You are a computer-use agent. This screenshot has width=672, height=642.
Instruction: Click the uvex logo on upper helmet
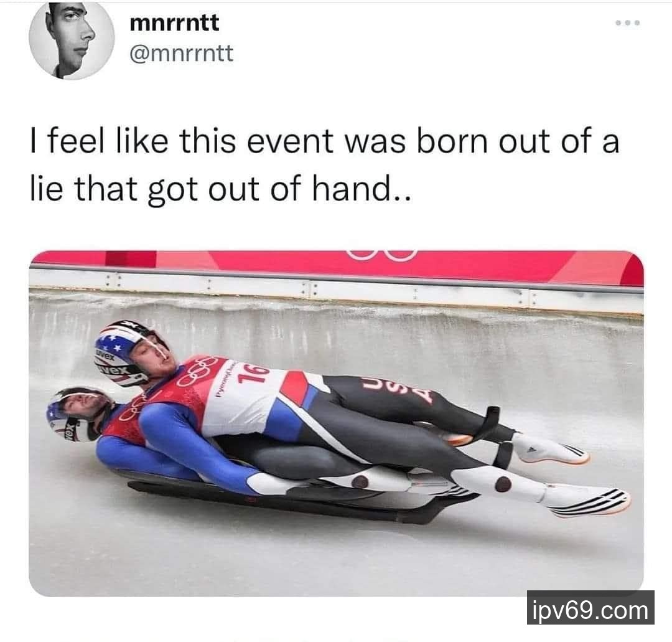tap(112, 370)
